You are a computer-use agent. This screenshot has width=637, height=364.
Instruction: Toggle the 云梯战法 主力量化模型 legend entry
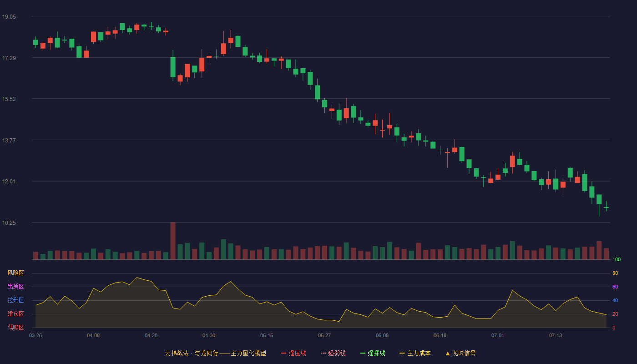(x=215, y=353)
